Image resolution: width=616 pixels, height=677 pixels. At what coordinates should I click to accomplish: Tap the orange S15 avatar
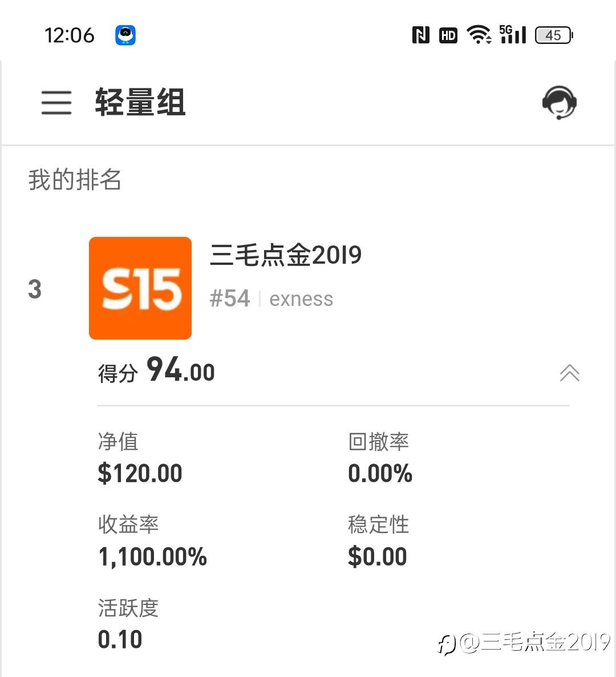tap(140, 288)
